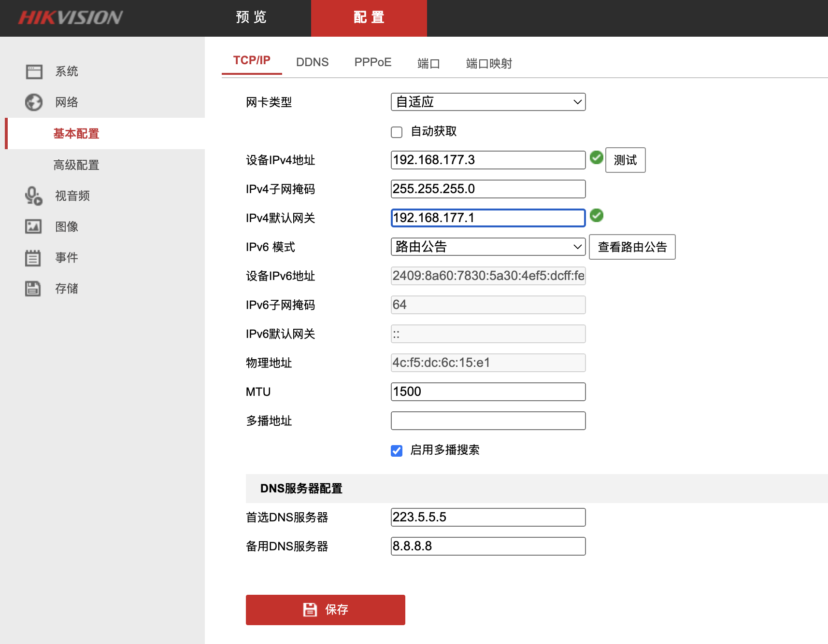Click the red Save (保存) button
Screen dimensions: 828x644
click(325, 610)
